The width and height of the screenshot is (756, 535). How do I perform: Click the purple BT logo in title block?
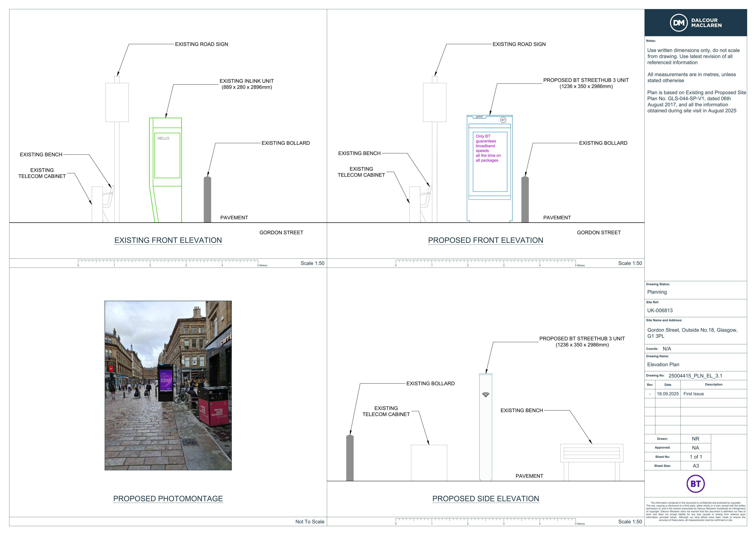(695, 484)
